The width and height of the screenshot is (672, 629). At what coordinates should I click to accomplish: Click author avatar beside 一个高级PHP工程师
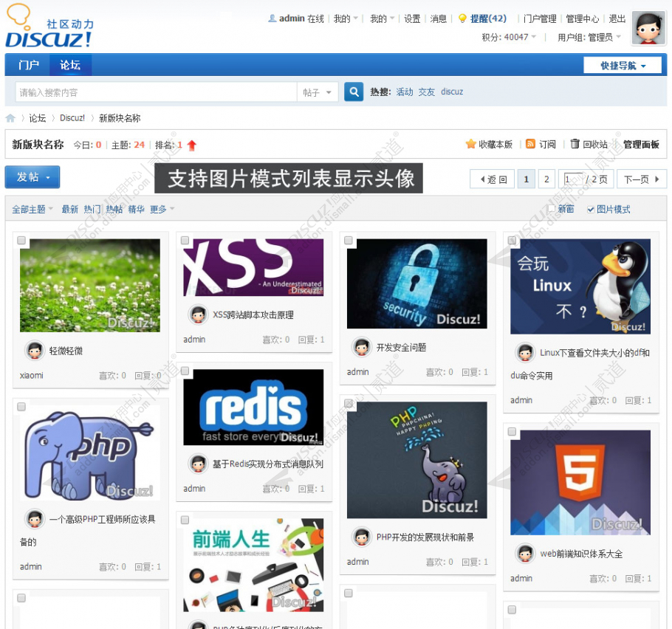point(35,519)
